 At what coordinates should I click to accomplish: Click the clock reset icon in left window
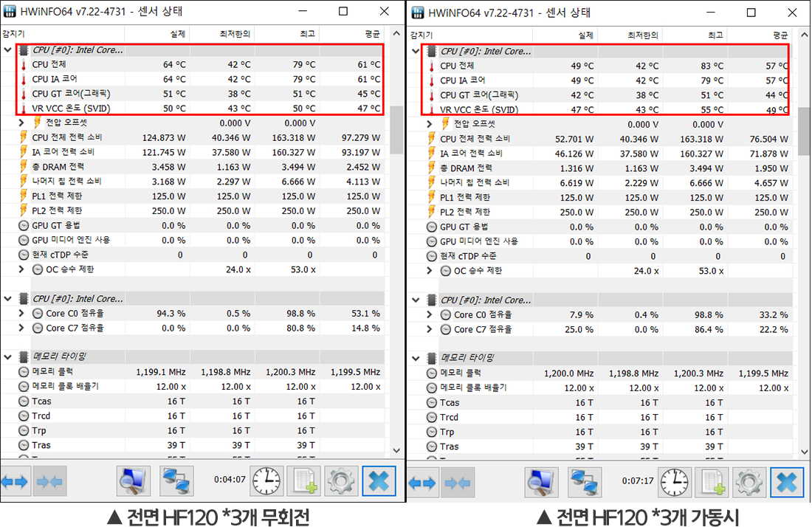[267, 481]
